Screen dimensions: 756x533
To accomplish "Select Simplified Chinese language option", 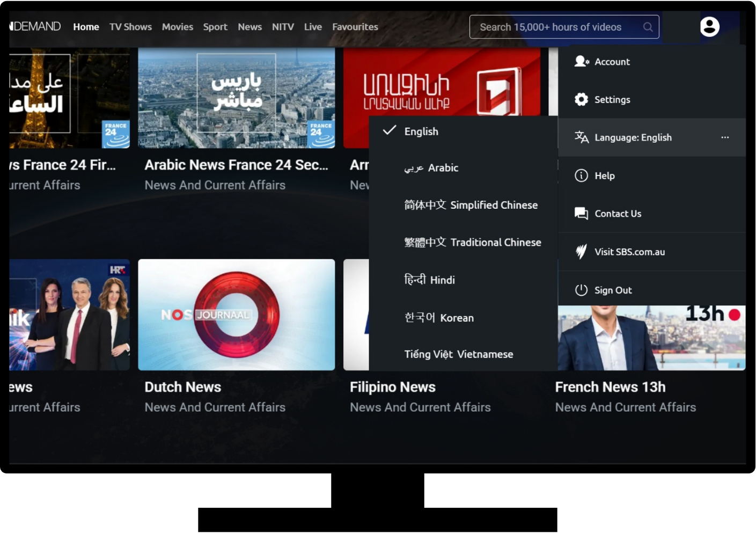I will point(464,205).
